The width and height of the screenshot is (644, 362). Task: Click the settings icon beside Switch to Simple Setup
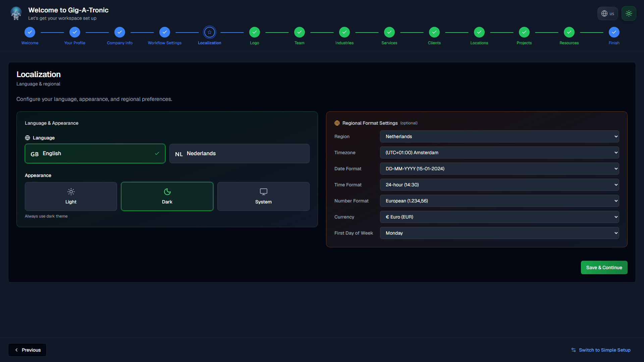[574, 350]
